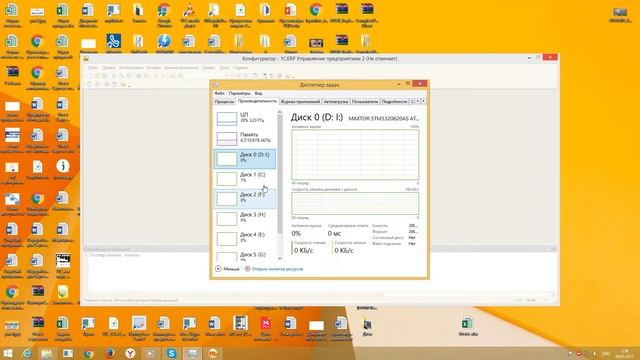Select the VLC cone desktop icon
640x360 pixels.
tap(189, 15)
